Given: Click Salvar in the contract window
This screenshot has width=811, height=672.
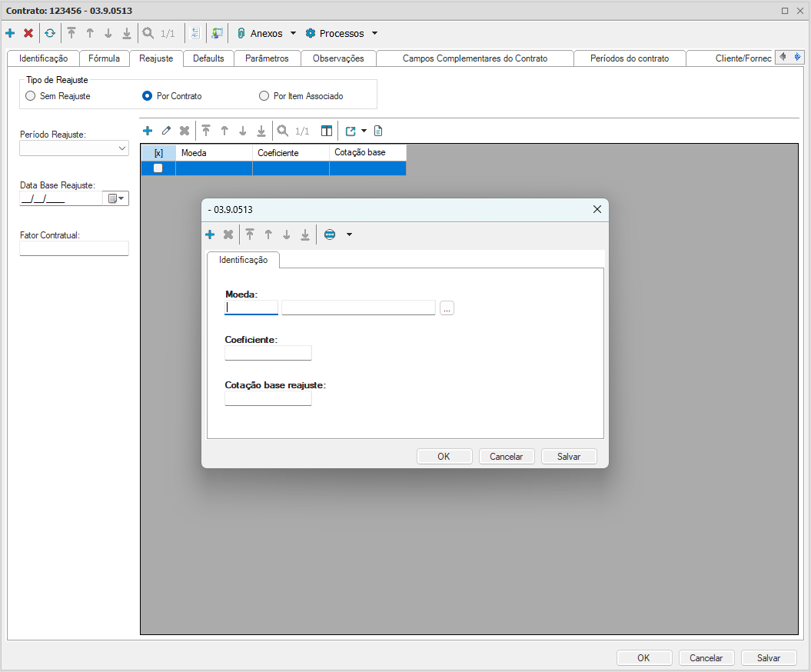Looking at the screenshot, I should (769, 657).
